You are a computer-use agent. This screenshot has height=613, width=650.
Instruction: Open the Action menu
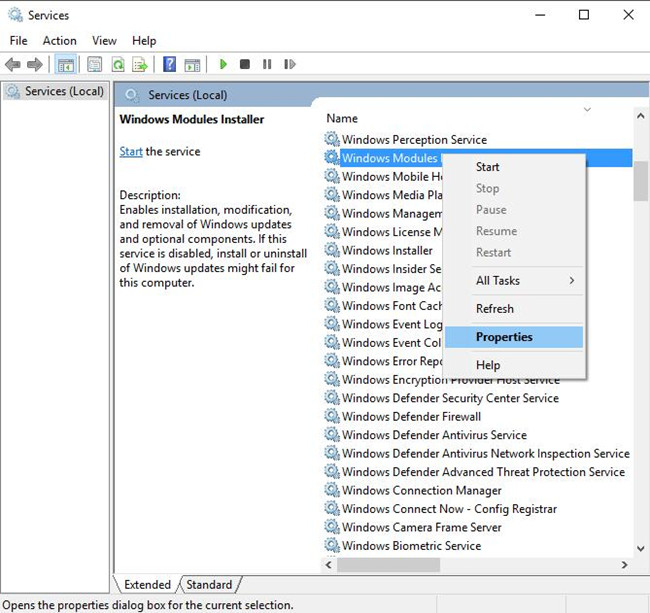59,41
